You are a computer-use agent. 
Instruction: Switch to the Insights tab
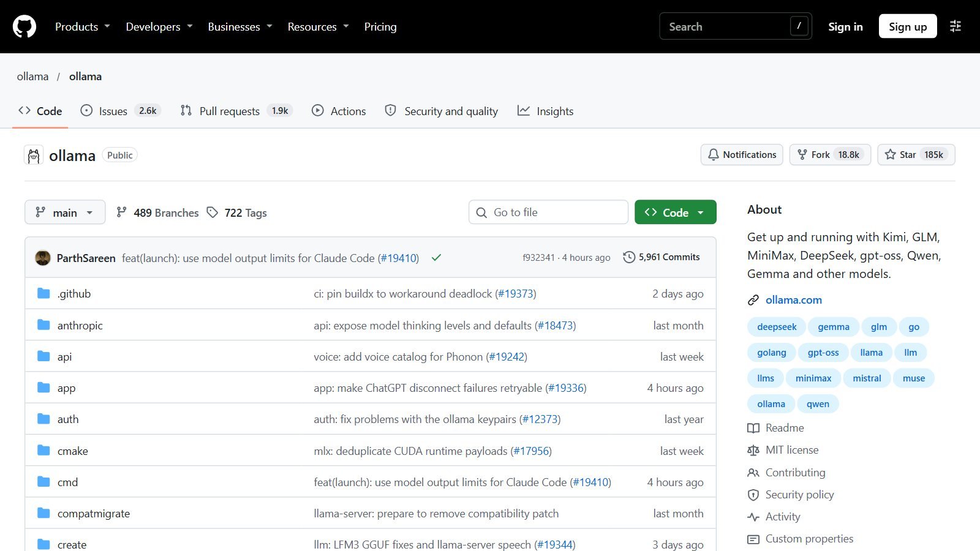pos(546,111)
